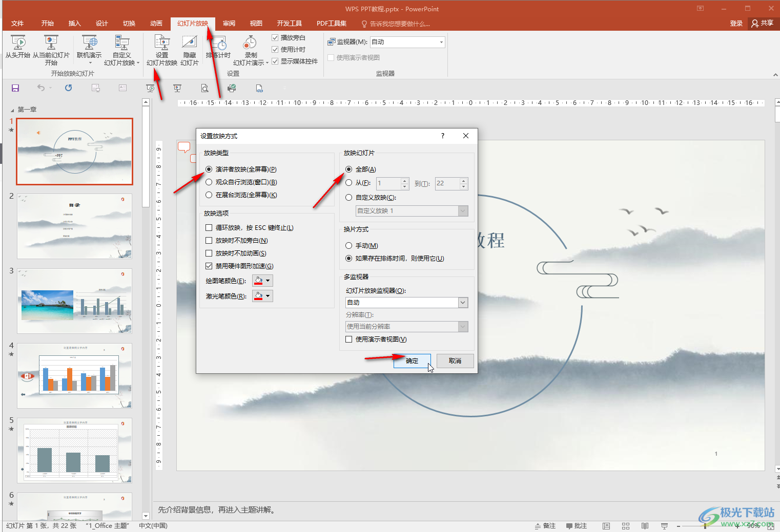Click the Present Online icon
Viewport: 780px width, 532px height.
click(x=89, y=43)
